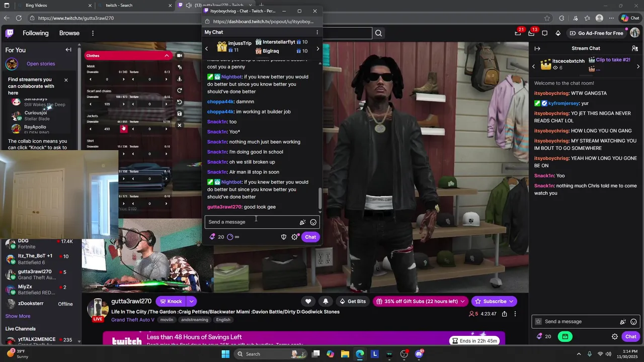
Task: Next leaderboard arrow in Stream Chat
Action: [x=638, y=66]
